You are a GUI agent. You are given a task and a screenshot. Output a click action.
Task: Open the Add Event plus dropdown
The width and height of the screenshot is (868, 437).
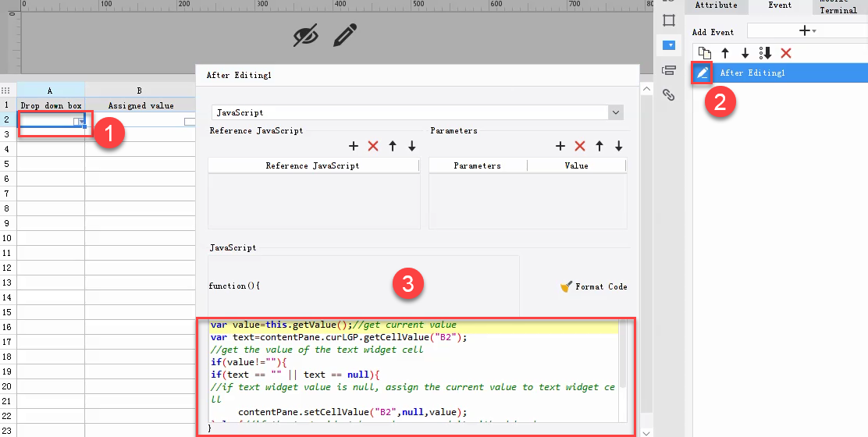coord(807,31)
